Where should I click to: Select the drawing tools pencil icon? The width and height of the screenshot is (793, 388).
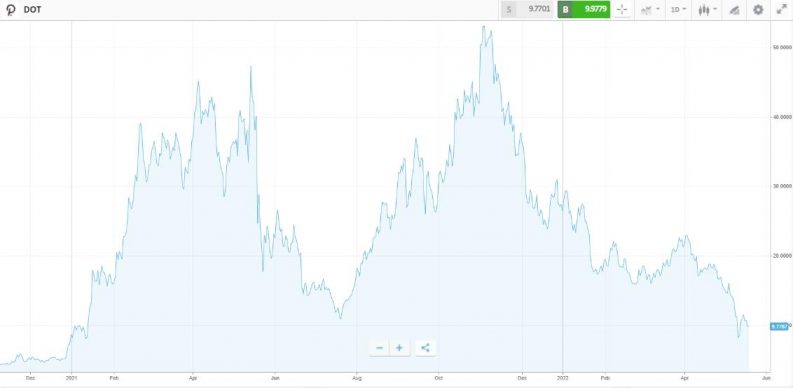click(x=734, y=9)
